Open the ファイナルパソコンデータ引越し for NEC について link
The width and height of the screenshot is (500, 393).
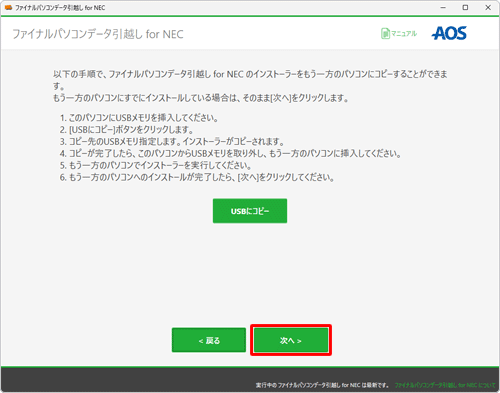(x=445, y=385)
